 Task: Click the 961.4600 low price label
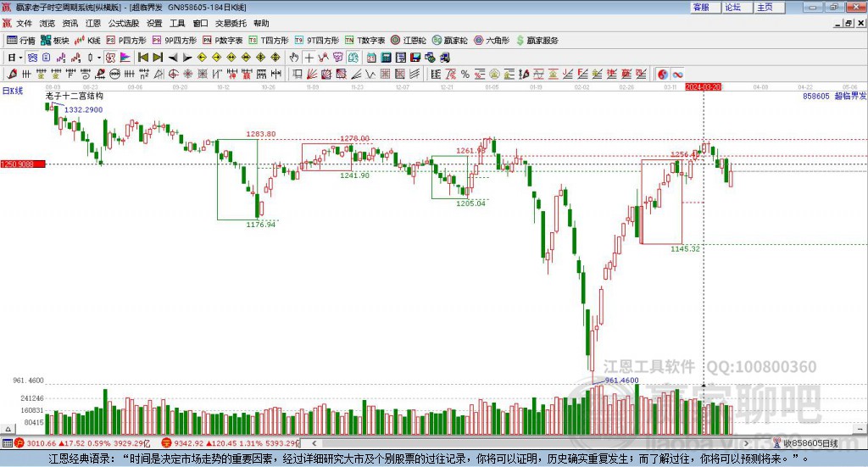(621, 381)
